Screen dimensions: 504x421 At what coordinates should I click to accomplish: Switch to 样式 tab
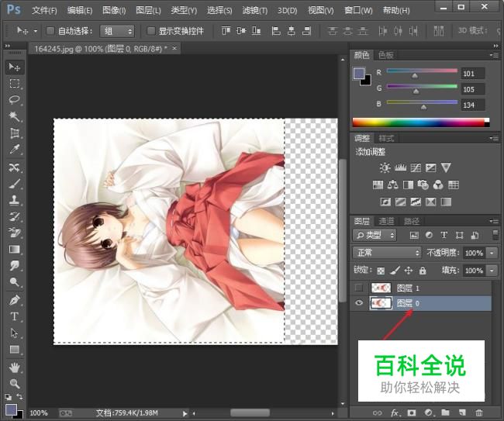386,139
